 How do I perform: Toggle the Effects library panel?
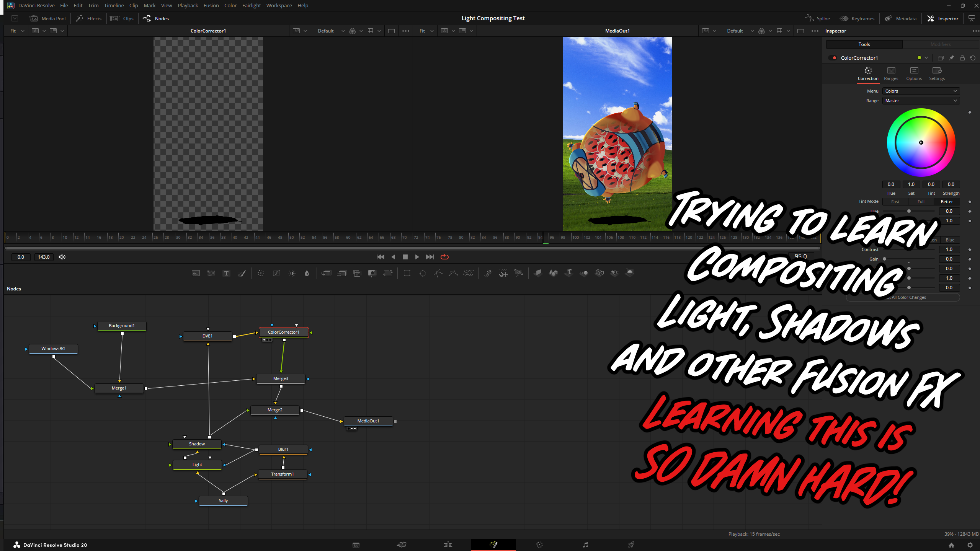[88, 18]
